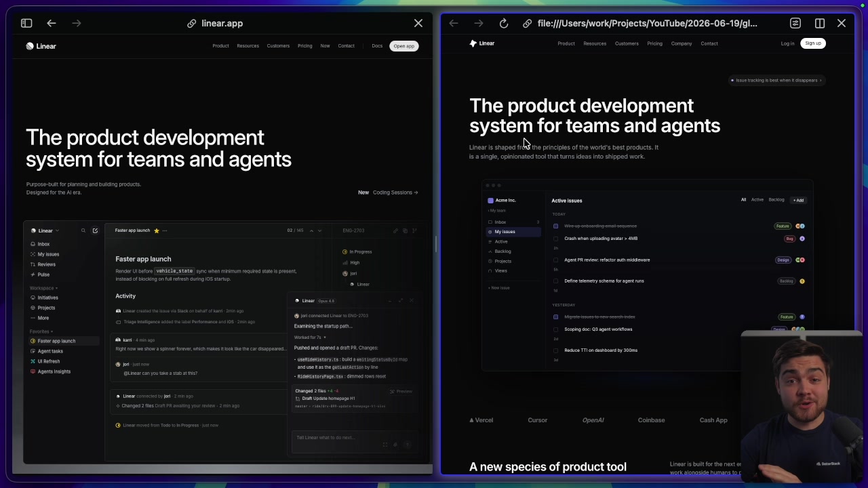Screen dimensions: 868x488
Task: Click the Open app button
Action: click(404, 46)
